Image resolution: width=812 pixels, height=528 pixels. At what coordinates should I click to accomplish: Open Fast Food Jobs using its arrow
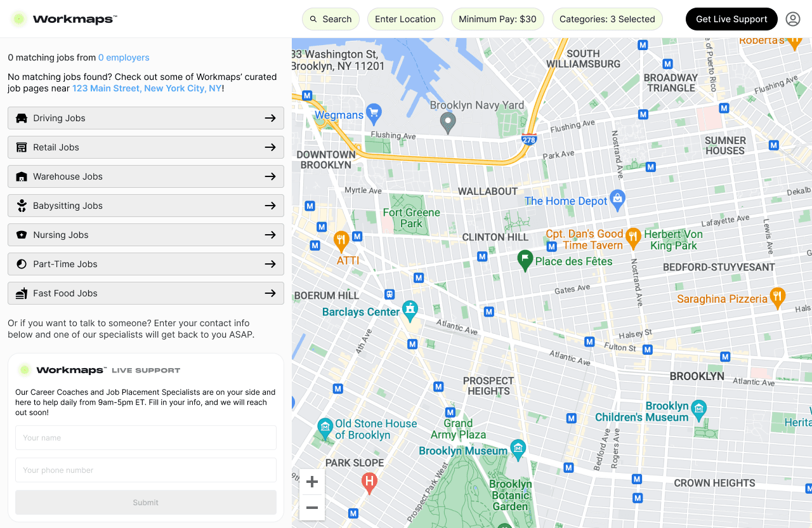[270, 293]
